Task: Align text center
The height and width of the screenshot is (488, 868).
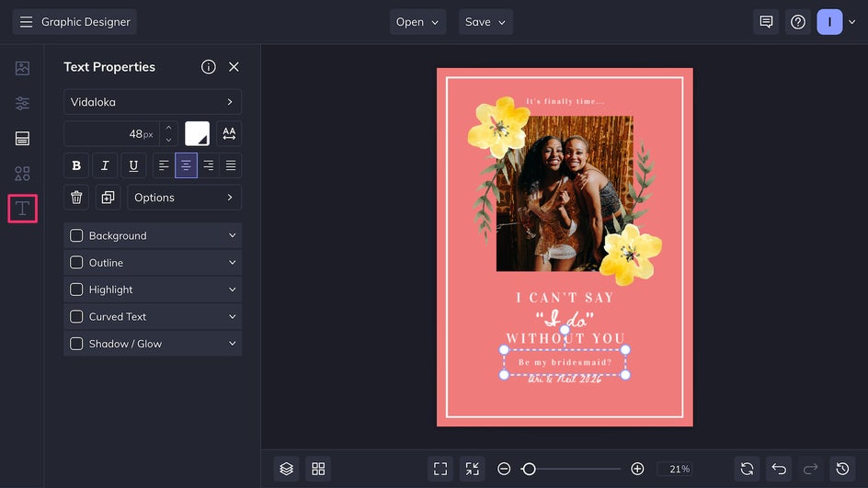Action: click(x=186, y=165)
